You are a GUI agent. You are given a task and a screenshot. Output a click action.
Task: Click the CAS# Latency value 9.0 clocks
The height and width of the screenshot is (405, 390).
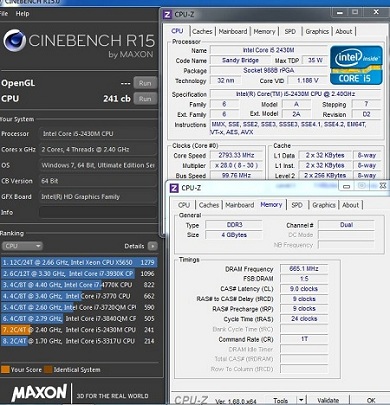coord(304,289)
